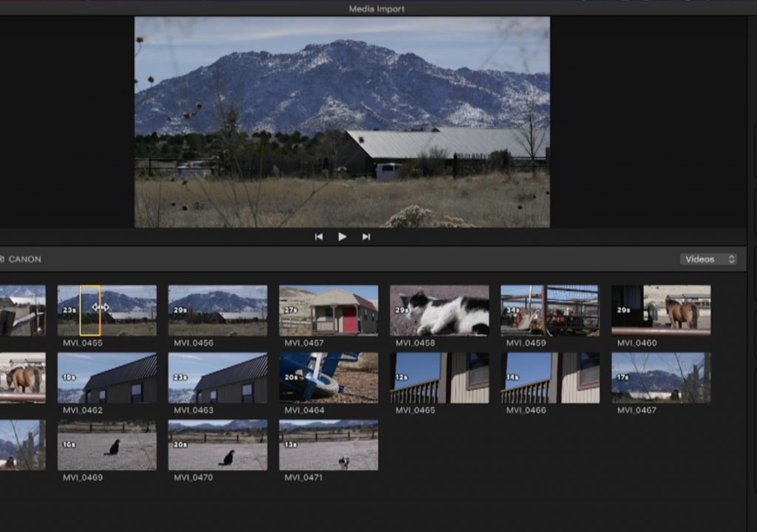Select MVI_0459 corral clip thumbnail
Viewport: 757px width, 532px height.
550,310
